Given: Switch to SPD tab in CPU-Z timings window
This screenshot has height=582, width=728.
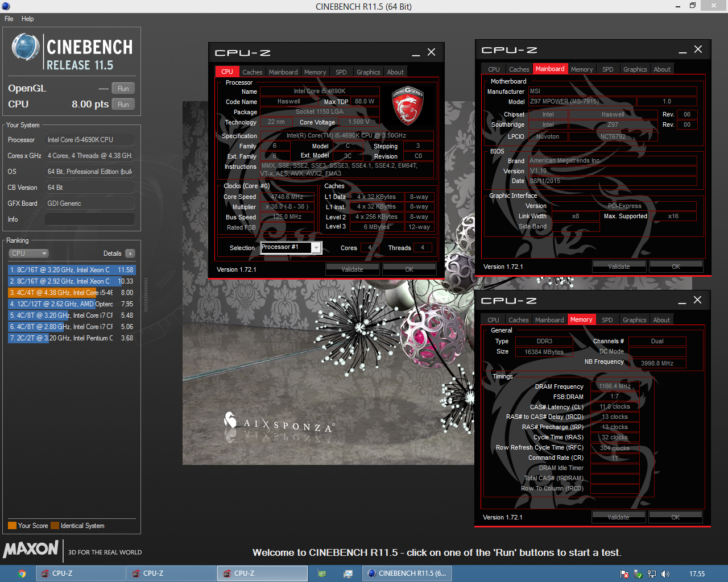Looking at the screenshot, I should (x=607, y=320).
